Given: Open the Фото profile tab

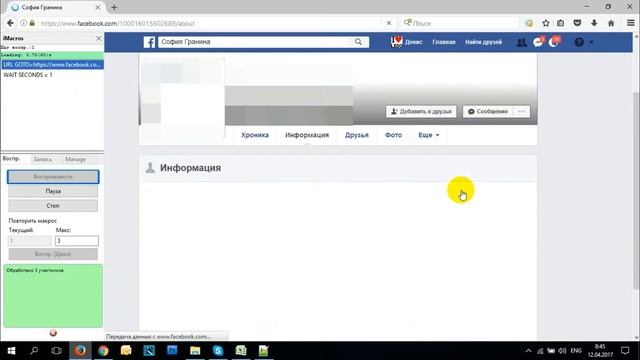Looking at the screenshot, I should tap(393, 135).
